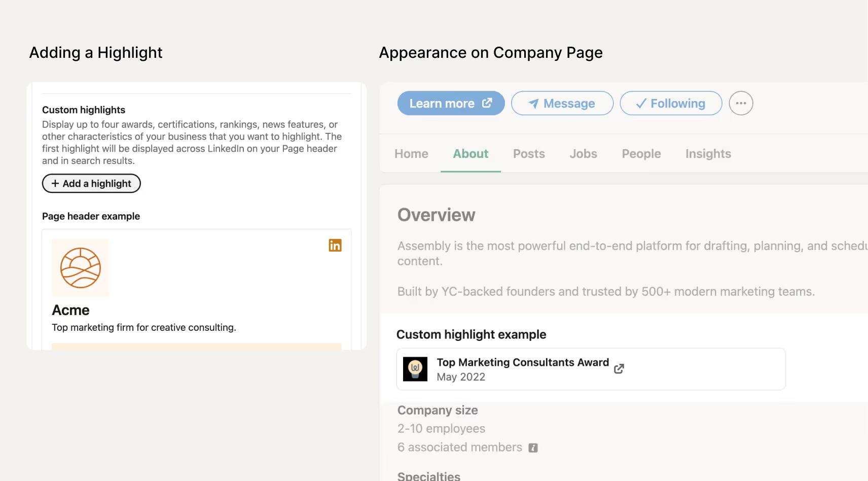Click the paper plane icon on Message
Screen dimensions: 868x481
coord(533,104)
